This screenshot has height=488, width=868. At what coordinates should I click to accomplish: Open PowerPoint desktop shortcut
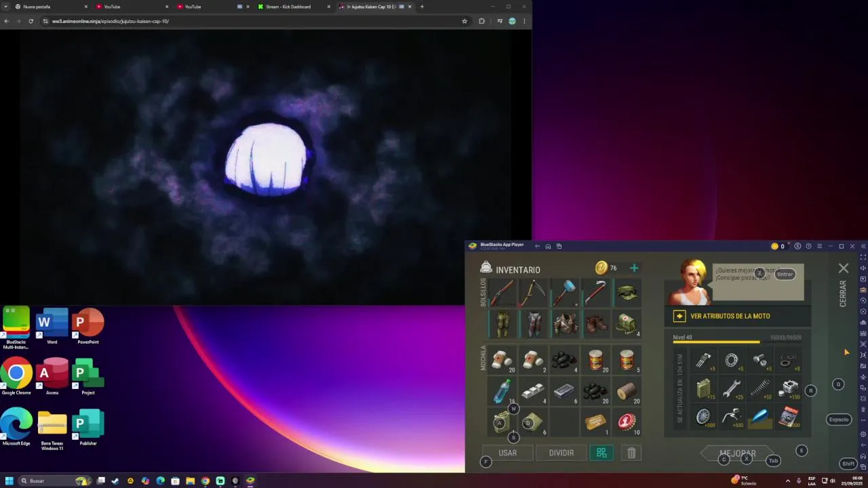[88, 327]
